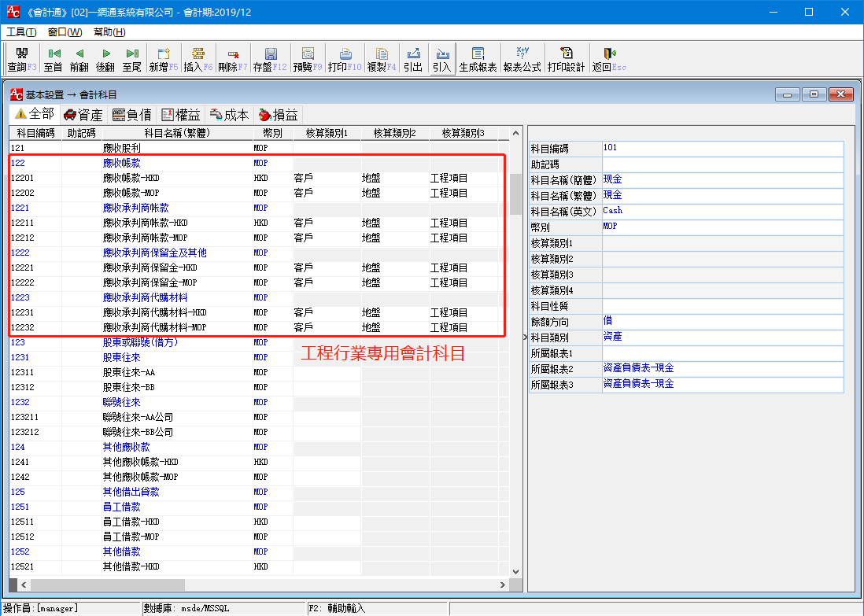Switch to the 資產 (Assets) tab
This screenshot has height=616, width=864.
(83, 113)
